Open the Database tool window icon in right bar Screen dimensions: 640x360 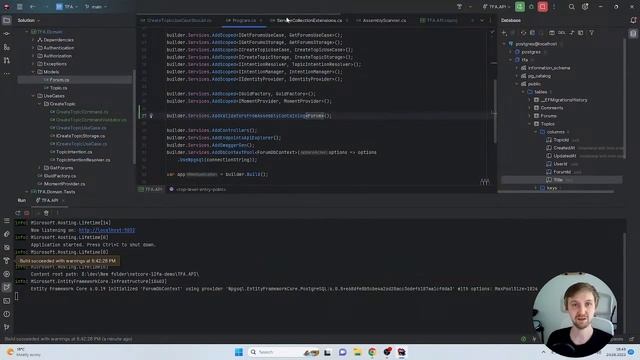coord(633,33)
